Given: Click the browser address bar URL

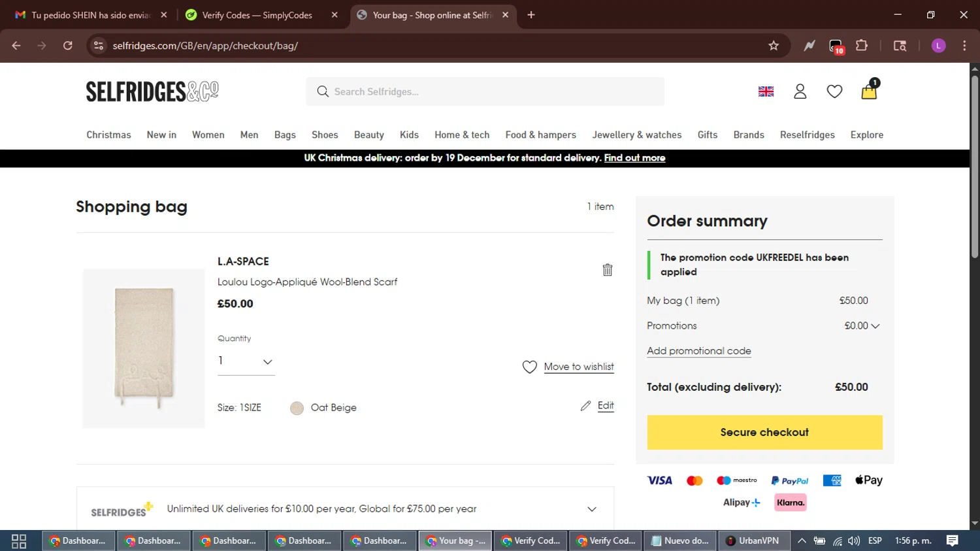Looking at the screenshot, I should (x=205, y=46).
